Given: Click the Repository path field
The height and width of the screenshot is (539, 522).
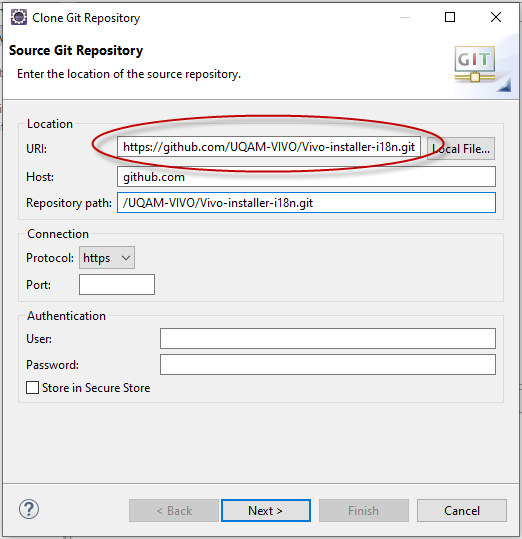Looking at the screenshot, I should tap(306, 203).
